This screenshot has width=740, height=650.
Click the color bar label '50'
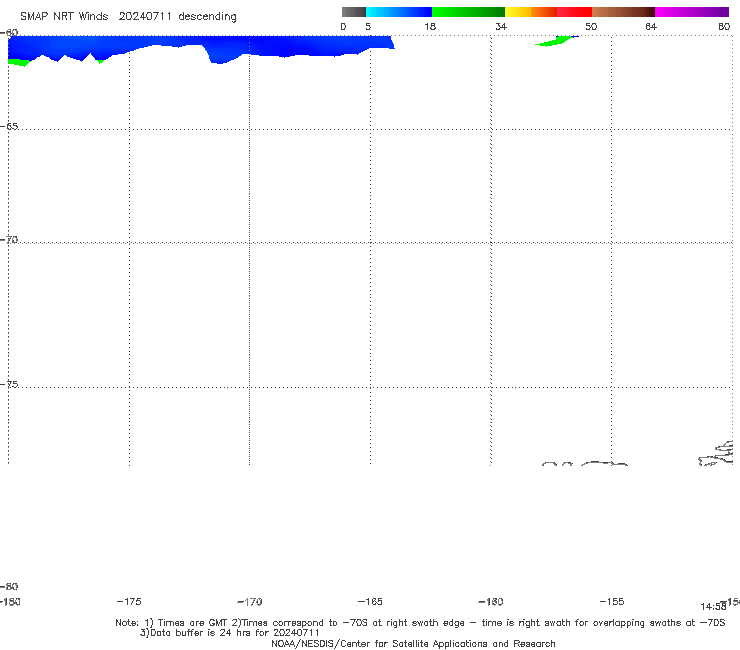click(x=591, y=26)
